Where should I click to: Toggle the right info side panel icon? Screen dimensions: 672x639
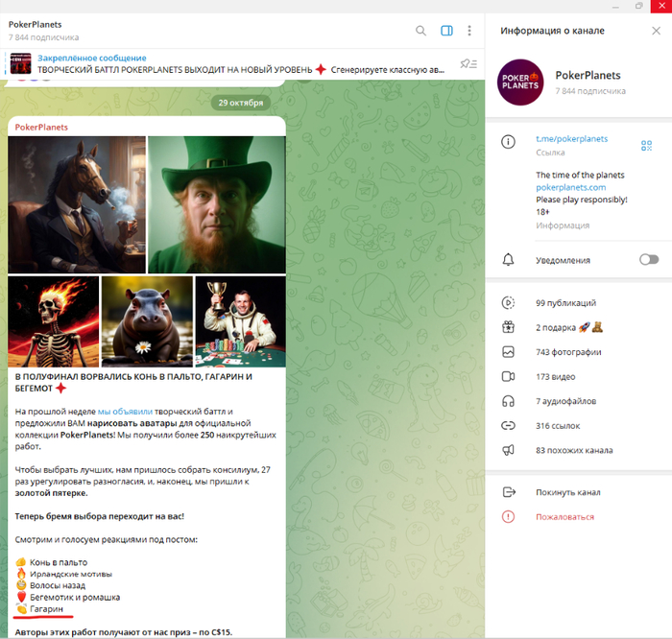[x=446, y=31]
